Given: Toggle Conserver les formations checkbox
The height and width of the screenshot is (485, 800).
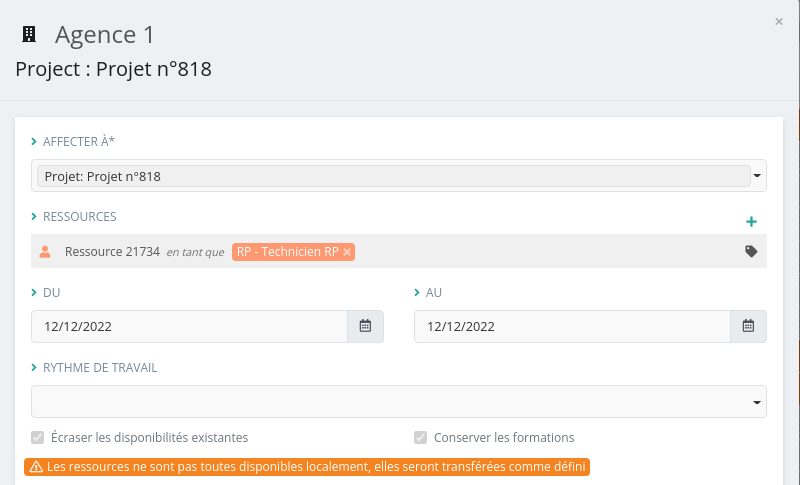Looking at the screenshot, I should pos(420,438).
